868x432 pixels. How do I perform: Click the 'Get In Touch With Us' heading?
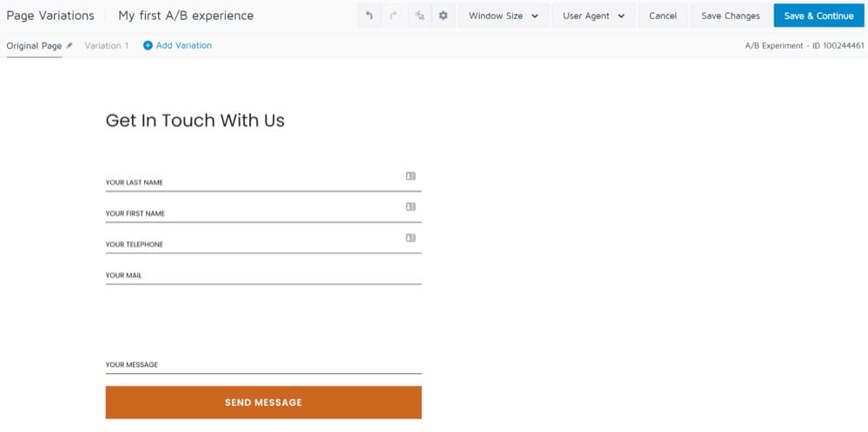click(194, 121)
